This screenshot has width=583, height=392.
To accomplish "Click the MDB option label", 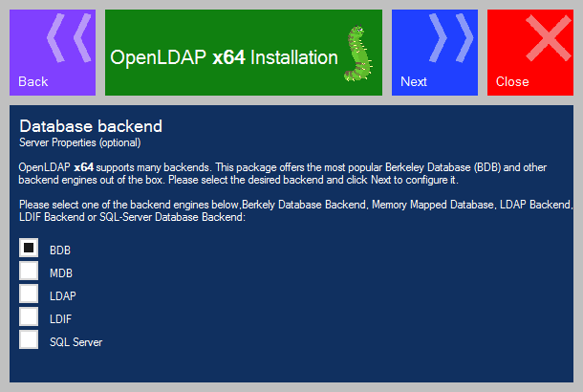I will click(x=61, y=273).
